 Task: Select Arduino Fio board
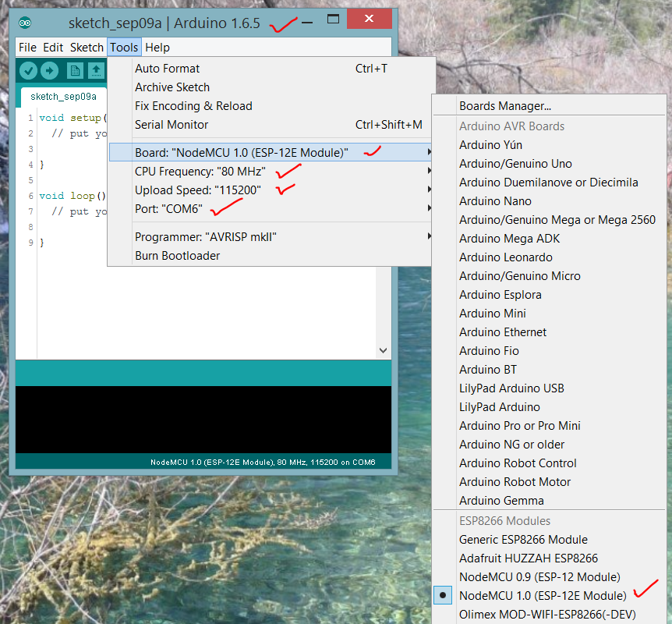tap(549, 351)
